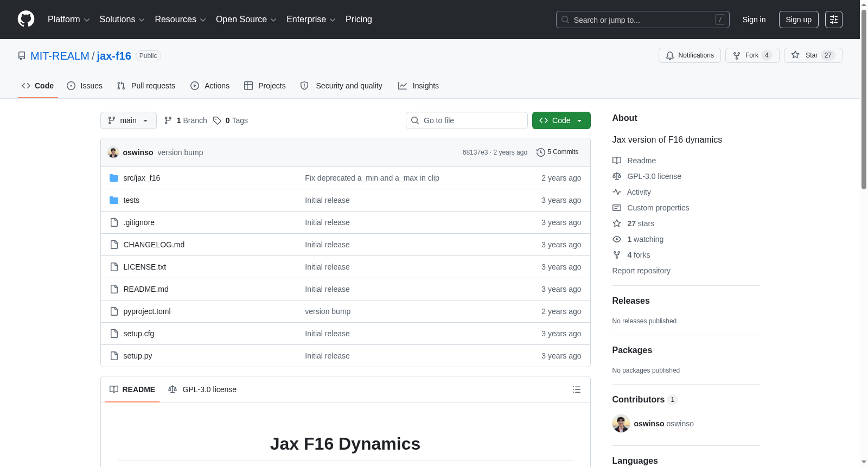Viewport: 868px width, 467px height.
Task: Open the jax-f16 repository link
Action: [x=114, y=56]
